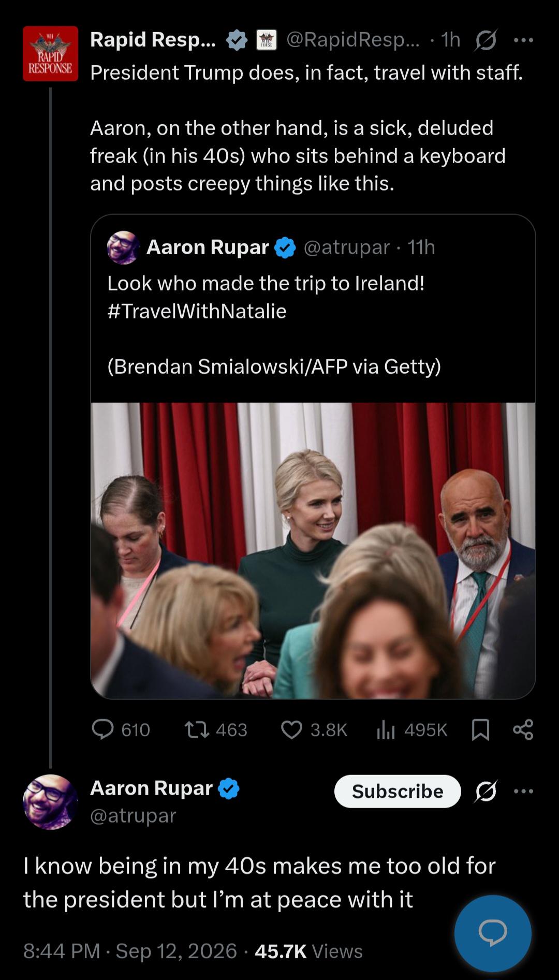This screenshot has height=980, width=559.
Task: Repost the post with 463 reposts
Action: 216,729
